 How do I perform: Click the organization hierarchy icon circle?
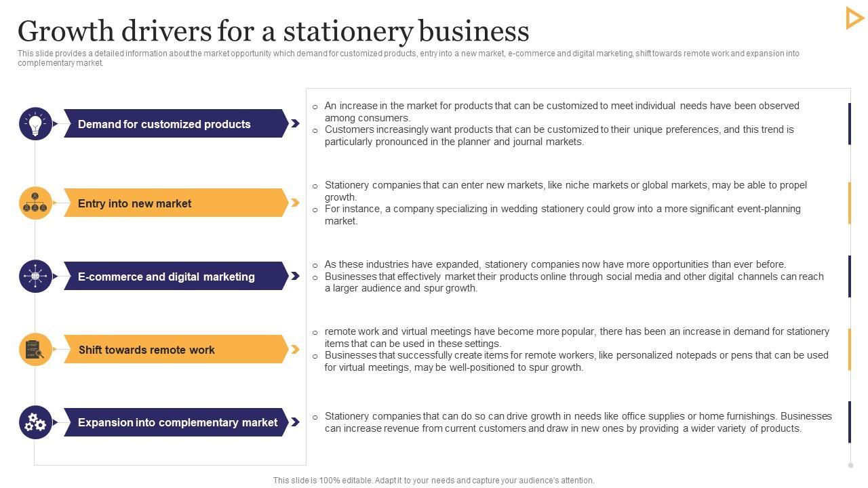35,203
